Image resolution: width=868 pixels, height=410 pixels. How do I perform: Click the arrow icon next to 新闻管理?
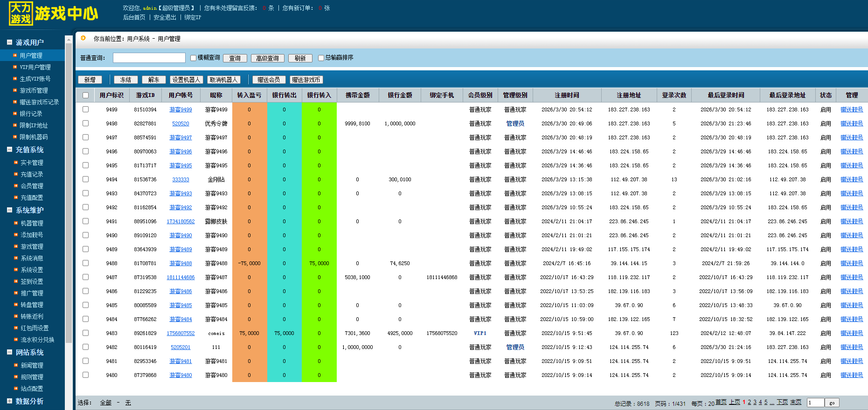[x=16, y=365]
